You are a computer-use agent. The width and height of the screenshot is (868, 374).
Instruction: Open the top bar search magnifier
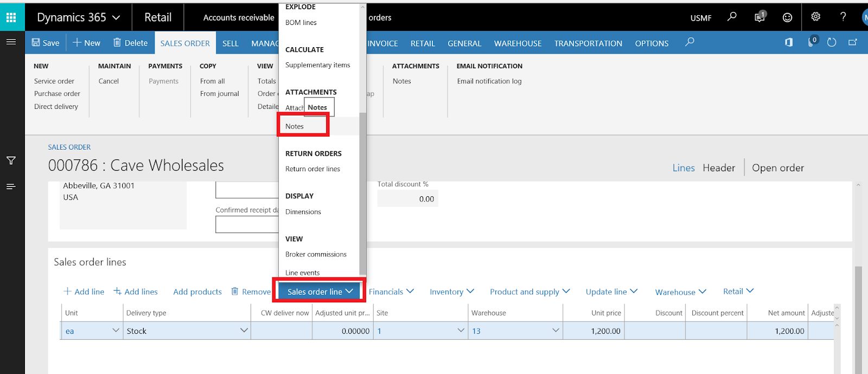click(x=732, y=17)
